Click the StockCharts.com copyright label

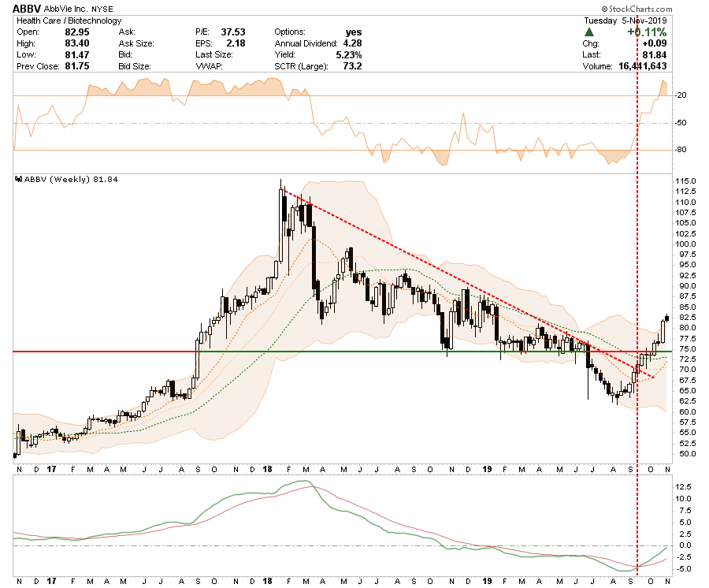pos(637,9)
